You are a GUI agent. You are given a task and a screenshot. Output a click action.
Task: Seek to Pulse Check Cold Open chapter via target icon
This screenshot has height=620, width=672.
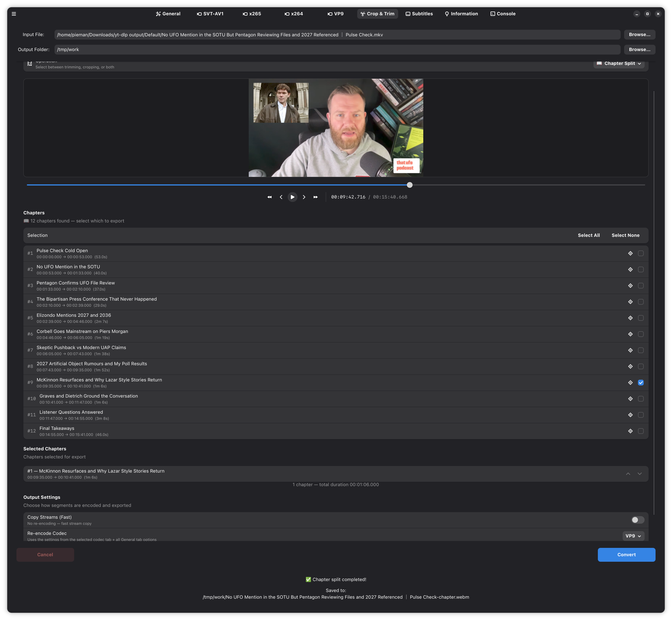point(630,253)
